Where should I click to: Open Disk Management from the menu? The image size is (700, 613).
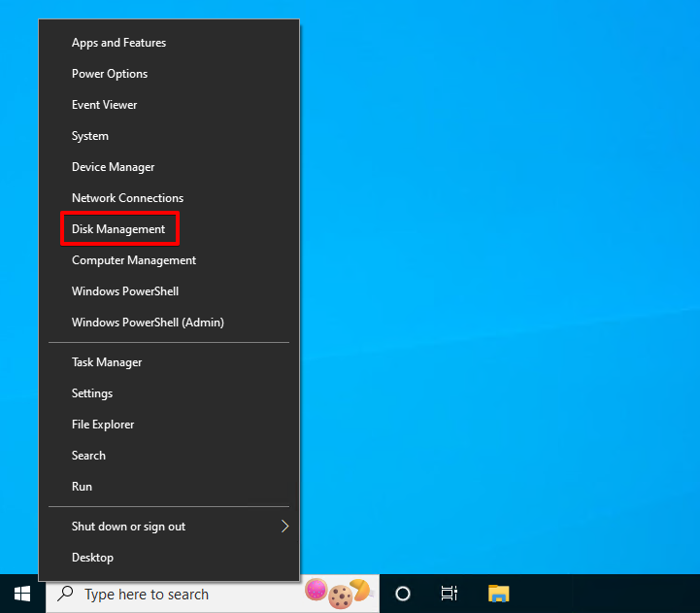coord(118,229)
